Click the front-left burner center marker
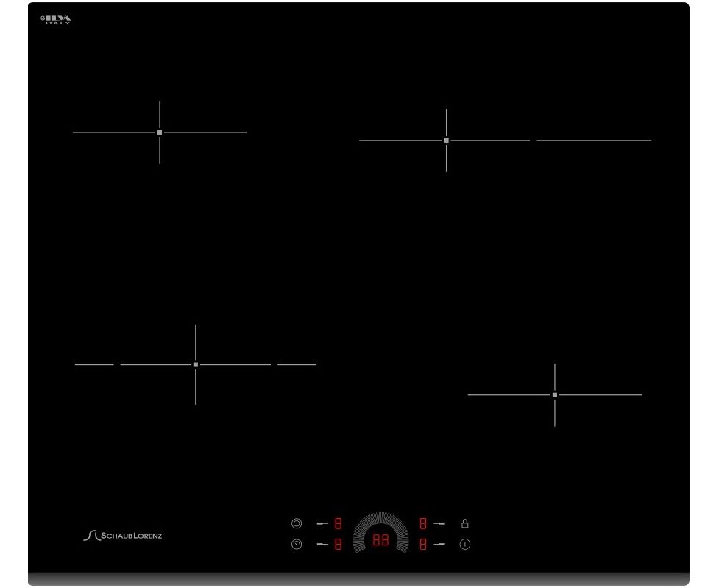Viewport: 719px width, 588px height. (196, 364)
